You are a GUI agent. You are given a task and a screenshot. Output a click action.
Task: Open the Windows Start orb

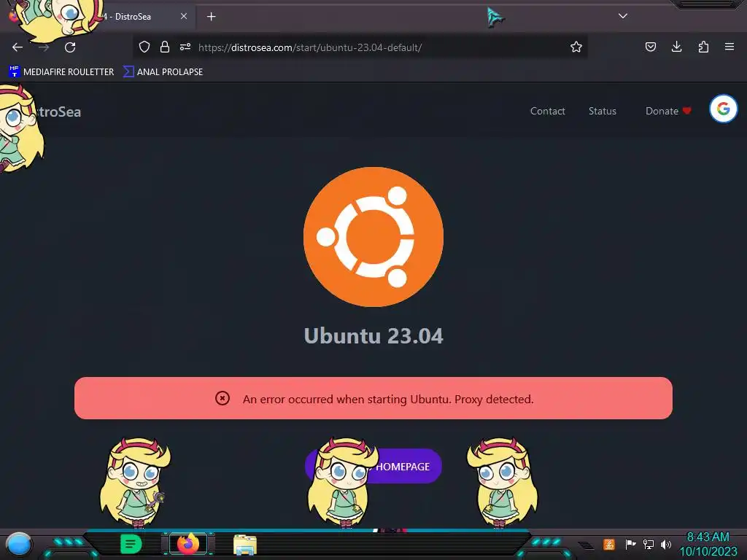click(18, 544)
